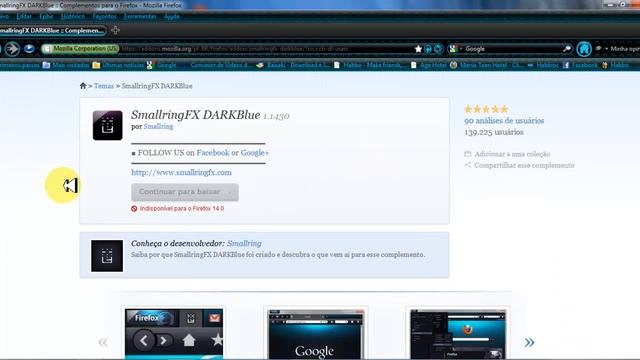The height and width of the screenshot is (360, 640).
Task: Open dropdown beside Minha opinião toolbar item
Action: (606, 49)
